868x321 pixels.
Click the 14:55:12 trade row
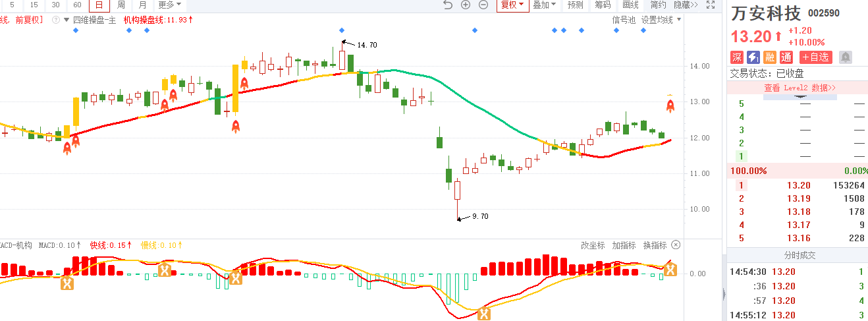(x=798, y=315)
